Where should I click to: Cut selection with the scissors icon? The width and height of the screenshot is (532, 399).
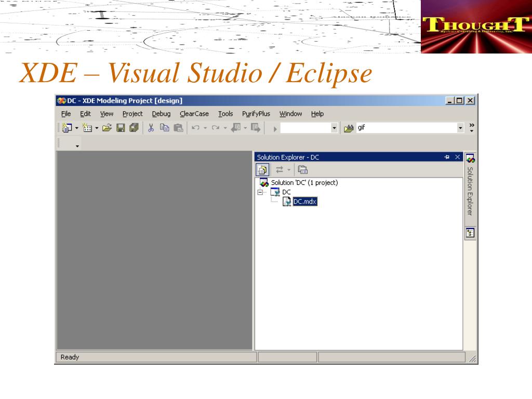pyautogui.click(x=151, y=128)
